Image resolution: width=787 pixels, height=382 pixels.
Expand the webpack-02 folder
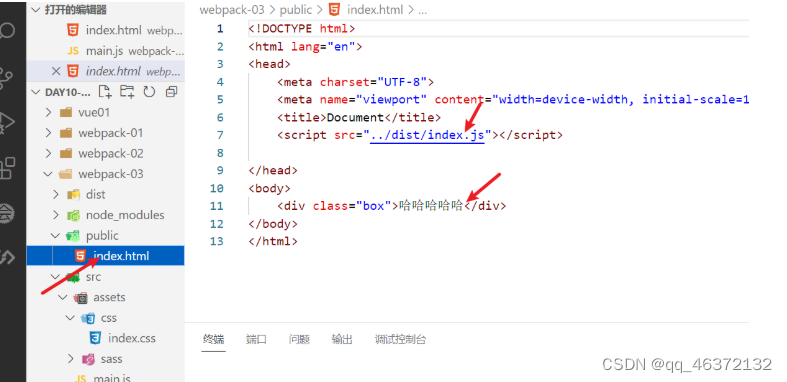(48, 154)
